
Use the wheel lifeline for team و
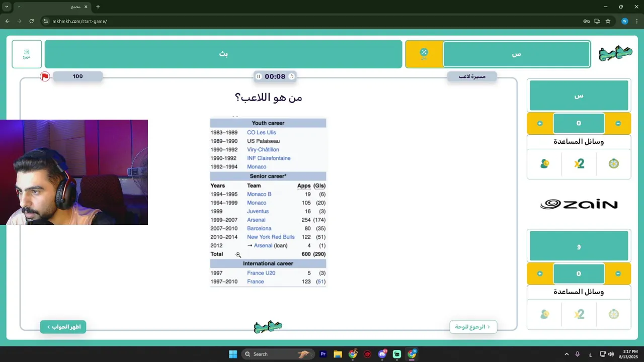pyautogui.click(x=613, y=314)
